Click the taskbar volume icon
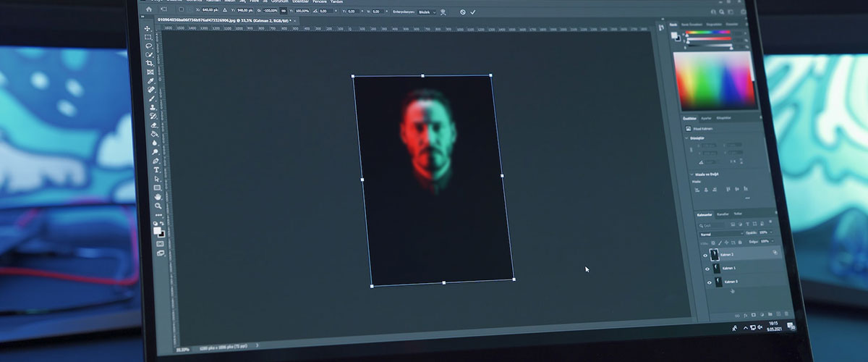 pos(760,328)
